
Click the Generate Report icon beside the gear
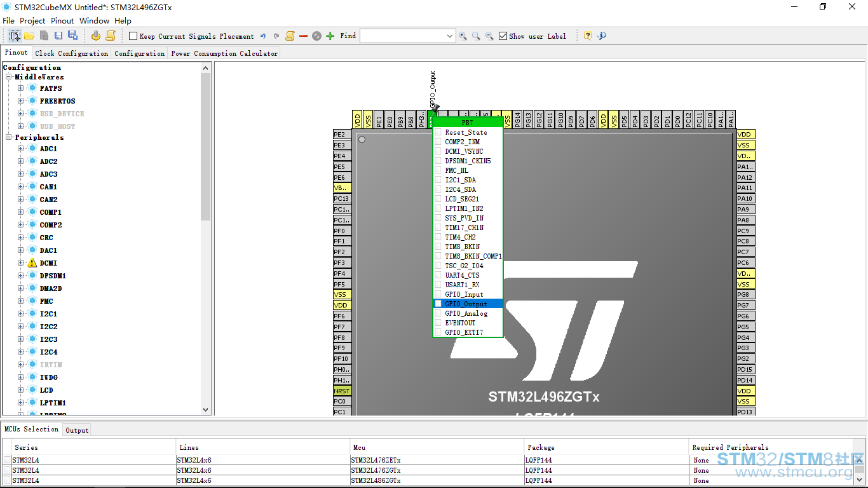point(111,36)
